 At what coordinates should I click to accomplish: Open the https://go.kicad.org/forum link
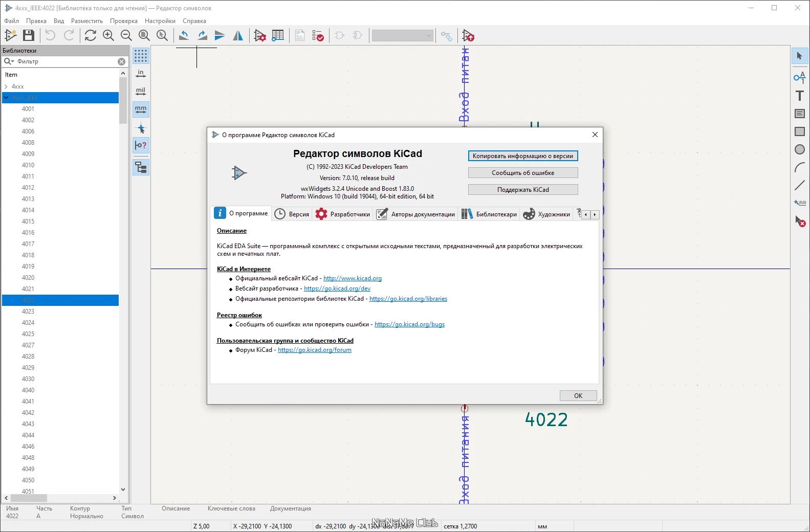point(315,350)
